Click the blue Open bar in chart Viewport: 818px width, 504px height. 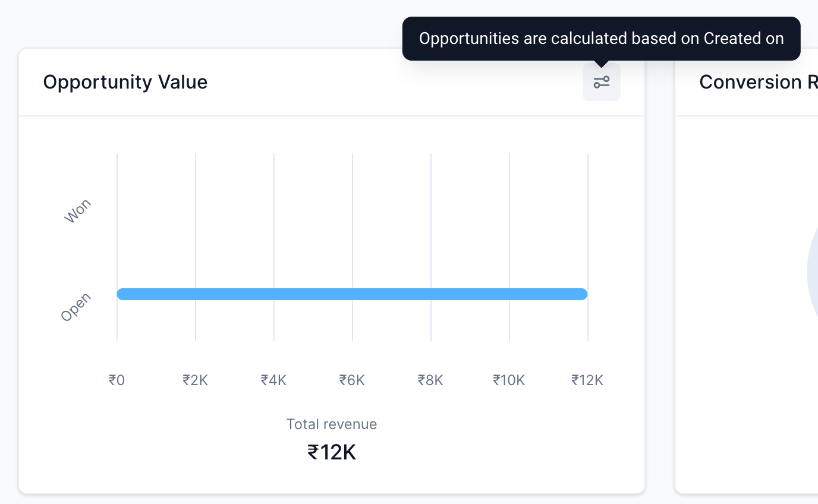[x=353, y=294]
